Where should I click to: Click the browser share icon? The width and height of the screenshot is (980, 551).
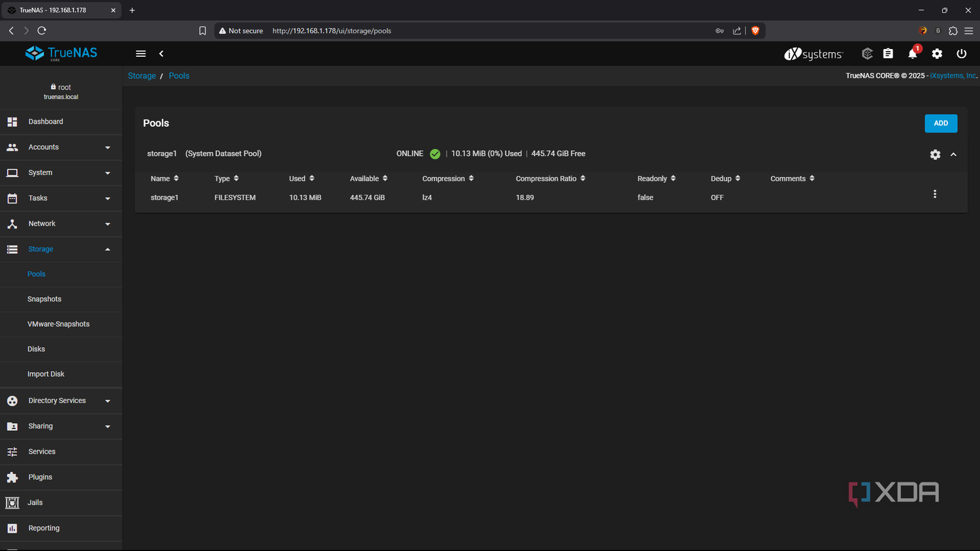coord(737,31)
